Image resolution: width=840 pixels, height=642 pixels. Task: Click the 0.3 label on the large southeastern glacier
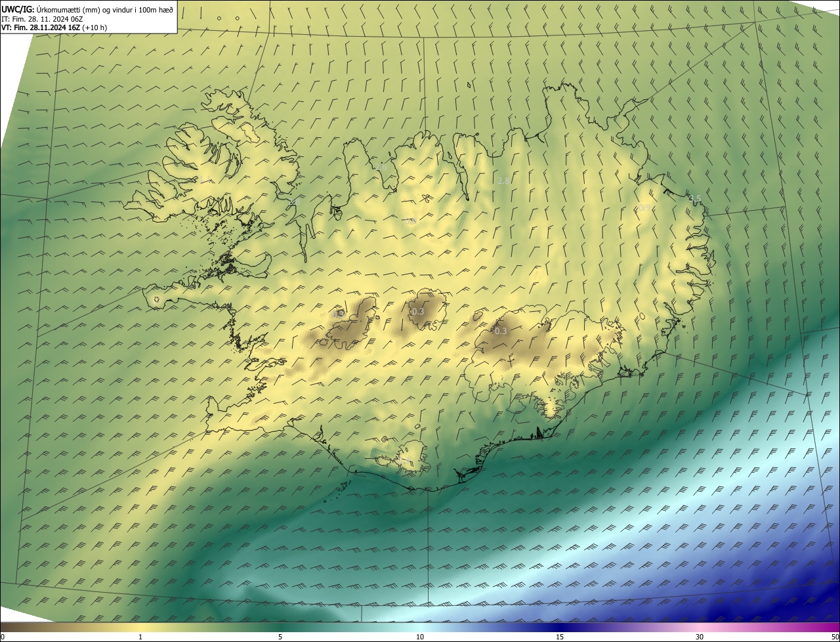click(x=501, y=332)
